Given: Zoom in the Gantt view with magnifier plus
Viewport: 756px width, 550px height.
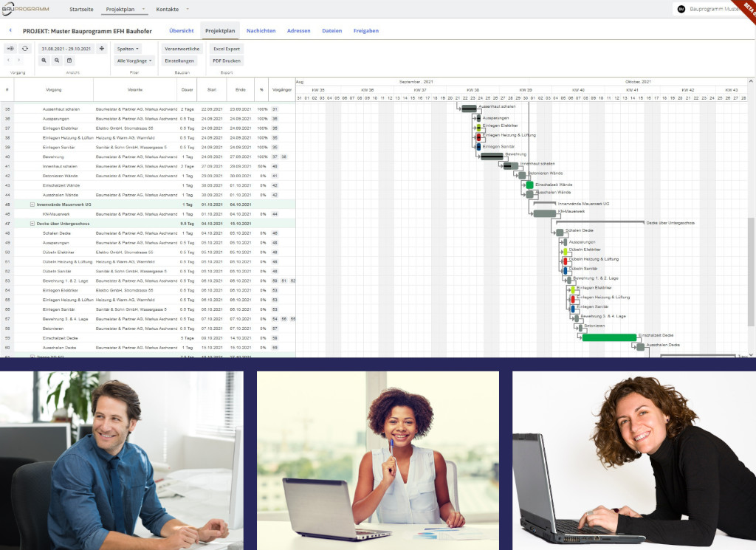Looking at the screenshot, I should (x=44, y=61).
